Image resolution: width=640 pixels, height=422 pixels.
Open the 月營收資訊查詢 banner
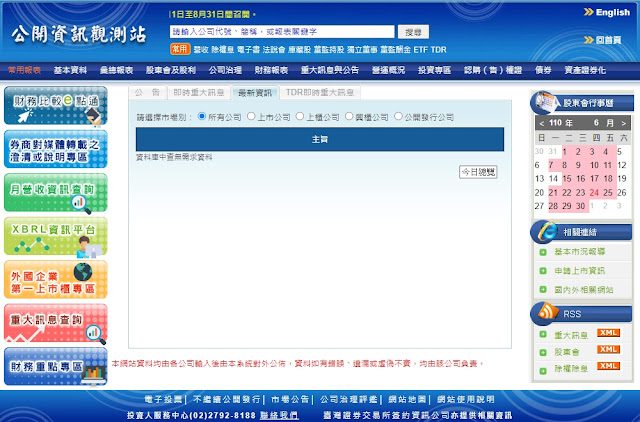point(56,193)
